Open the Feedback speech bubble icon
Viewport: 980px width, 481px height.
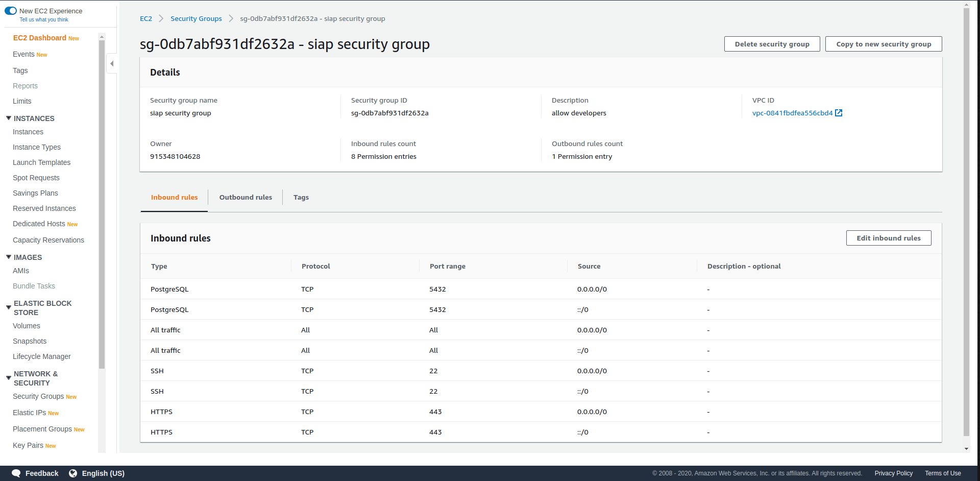point(16,473)
